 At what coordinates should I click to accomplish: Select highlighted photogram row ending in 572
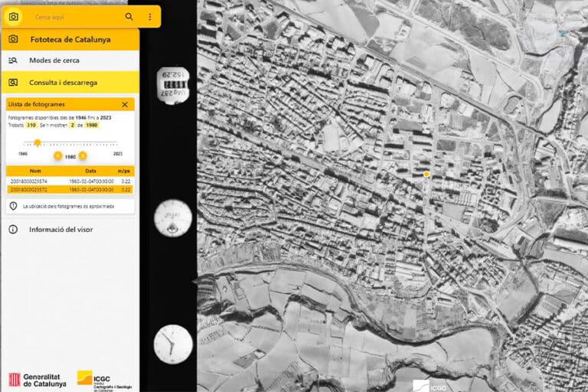35,189
